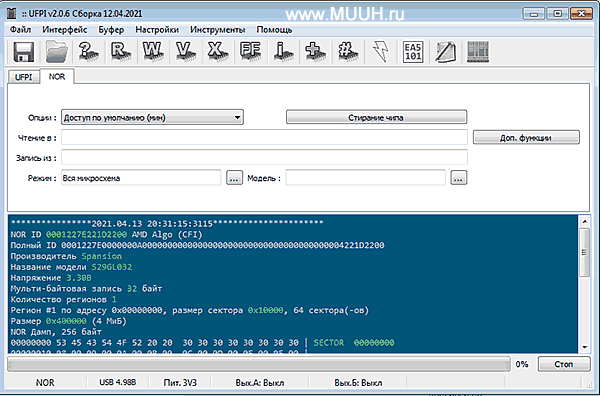The width and height of the screenshot is (600, 396).
Task: Click the browse button next to Режим
Action: (x=234, y=178)
